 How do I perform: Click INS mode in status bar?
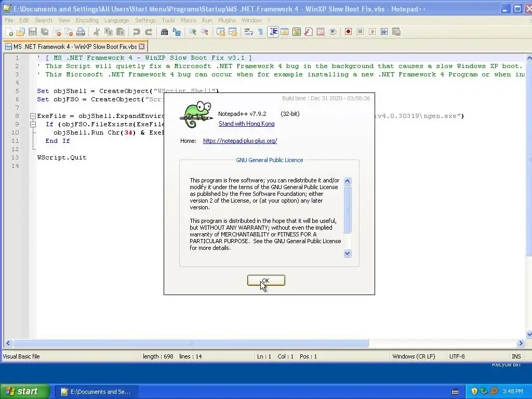click(516, 356)
